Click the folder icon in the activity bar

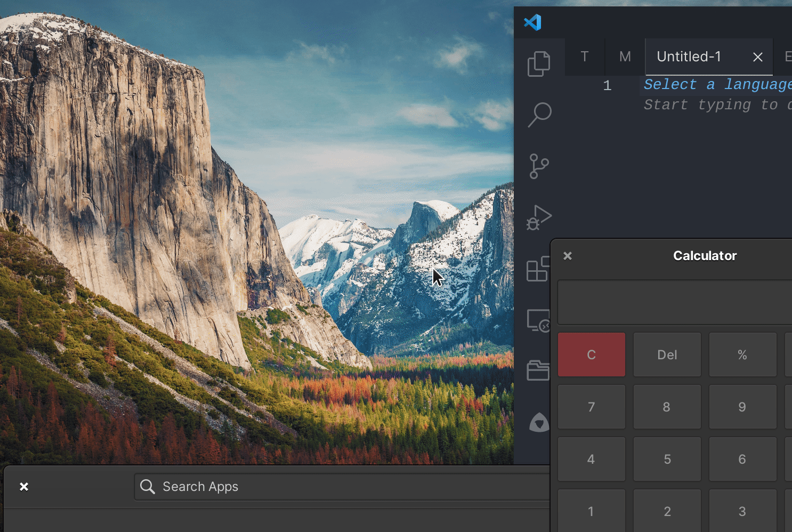tap(539, 370)
